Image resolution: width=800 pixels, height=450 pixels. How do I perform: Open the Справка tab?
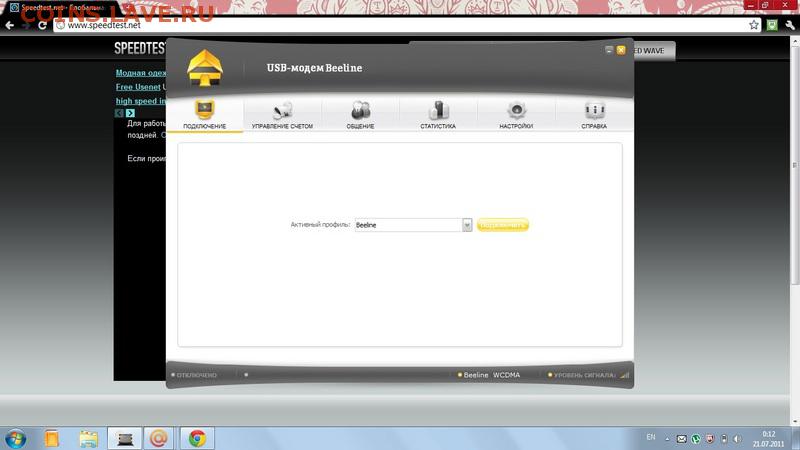coord(594,114)
